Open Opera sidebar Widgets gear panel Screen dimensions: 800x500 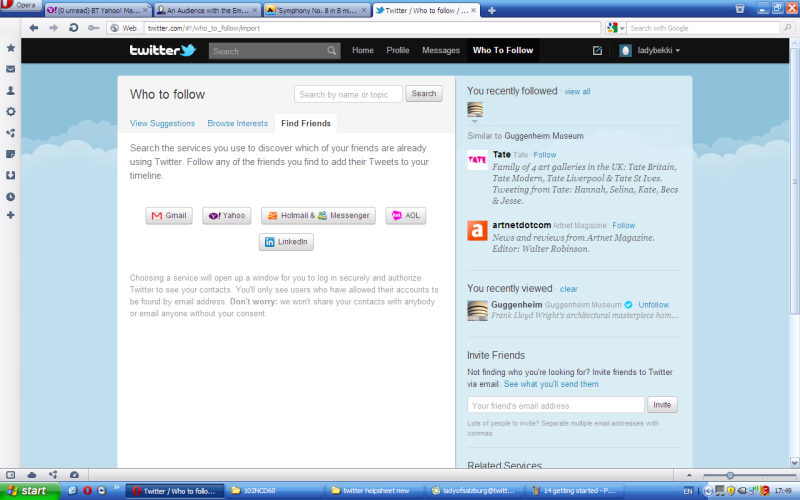(10, 111)
